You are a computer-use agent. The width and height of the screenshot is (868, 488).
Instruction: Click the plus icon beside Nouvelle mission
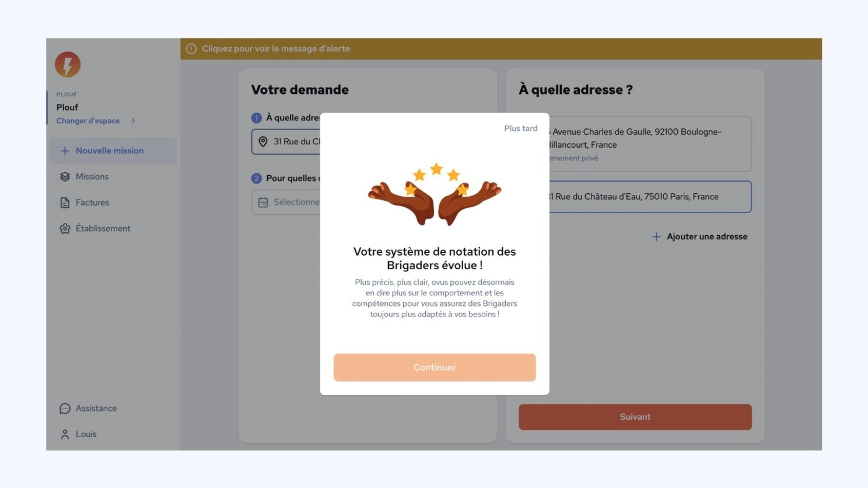click(x=65, y=151)
